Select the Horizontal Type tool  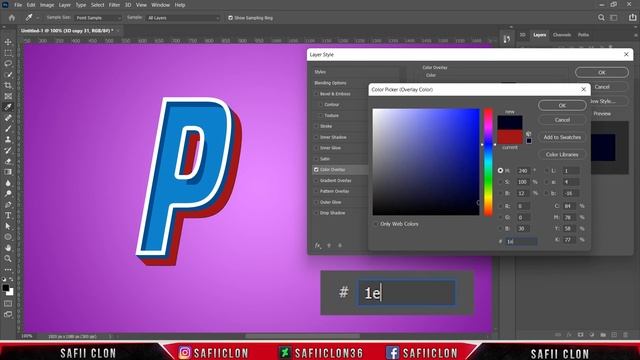coord(8,215)
